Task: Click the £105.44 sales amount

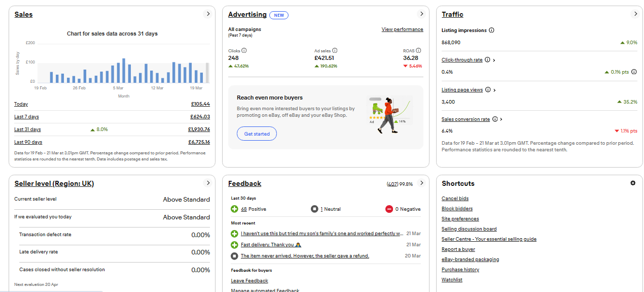Action: pyautogui.click(x=200, y=104)
